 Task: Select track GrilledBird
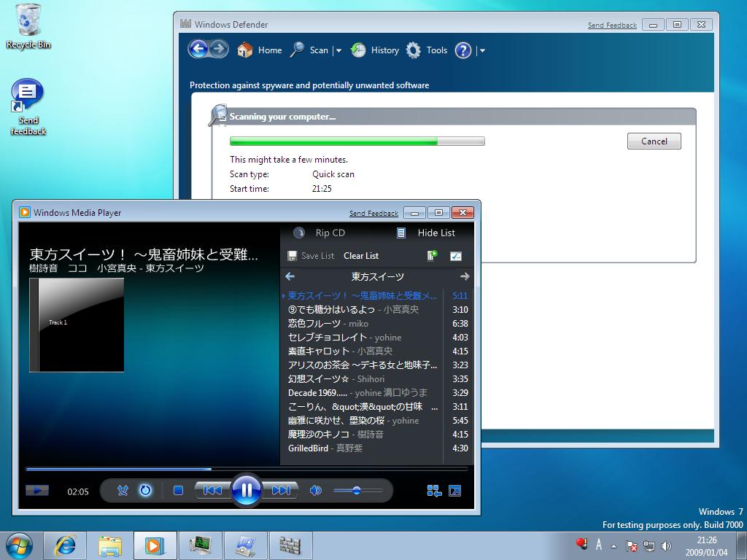377,448
